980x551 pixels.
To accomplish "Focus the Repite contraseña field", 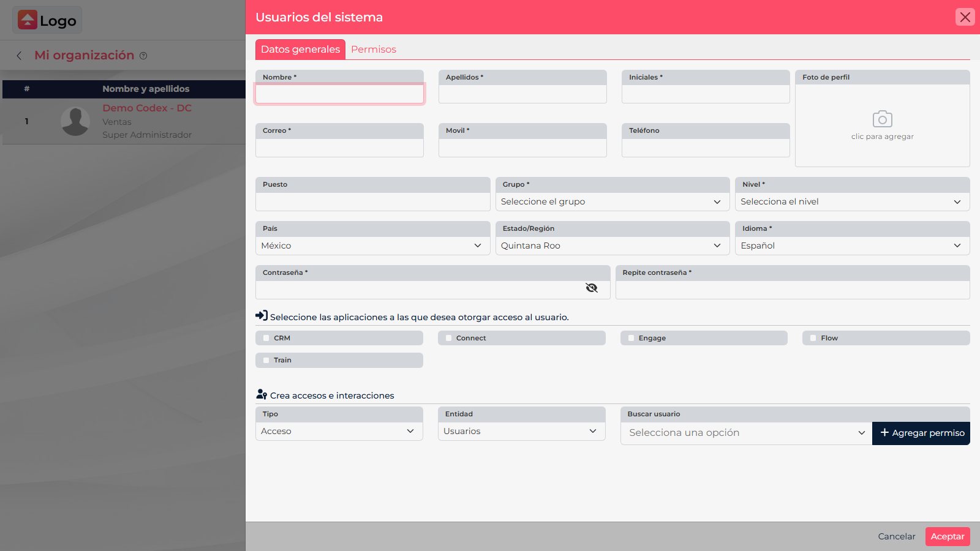I will (793, 290).
